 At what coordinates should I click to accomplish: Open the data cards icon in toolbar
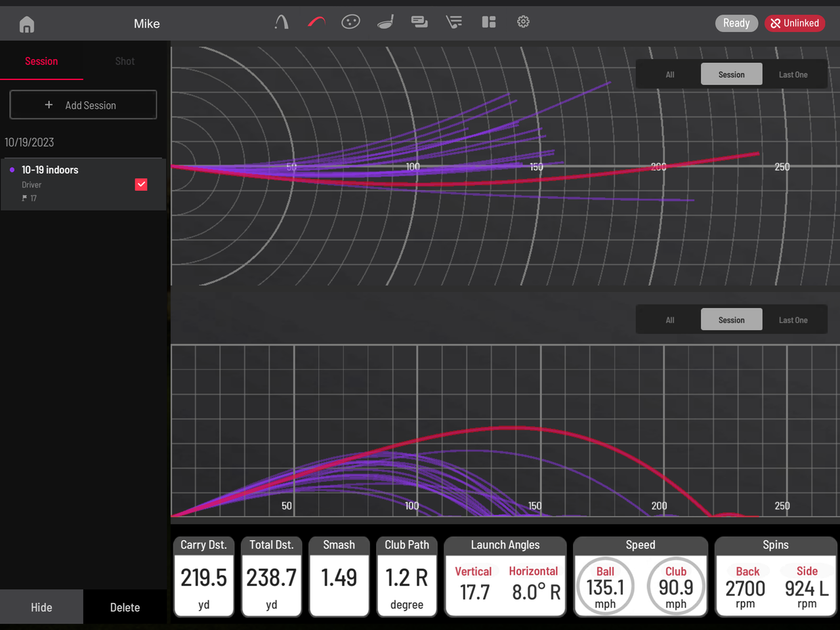[x=419, y=22]
